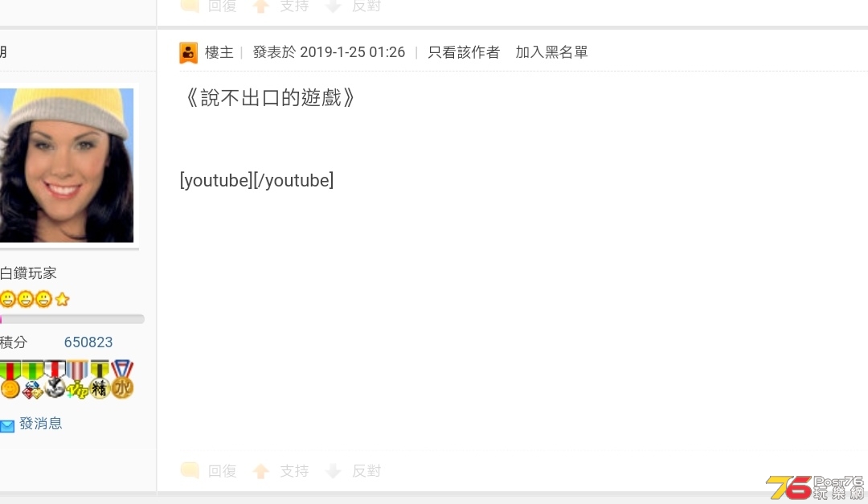The width and height of the screenshot is (868, 504).
Task: Click the gold star rank icon
Action: (62, 300)
